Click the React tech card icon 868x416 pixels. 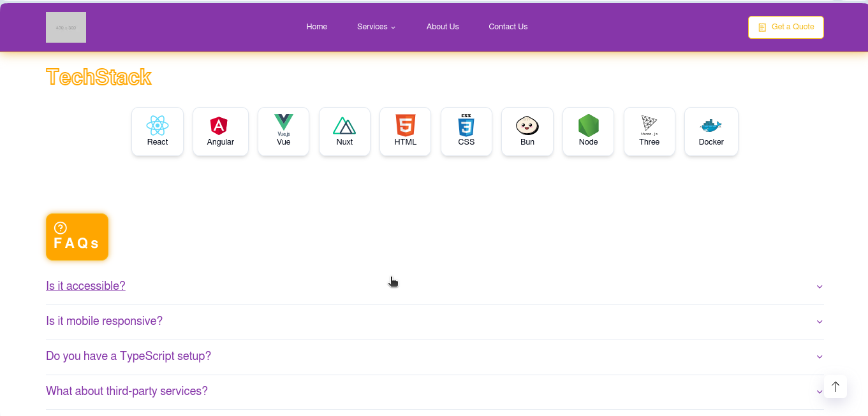pos(158,125)
